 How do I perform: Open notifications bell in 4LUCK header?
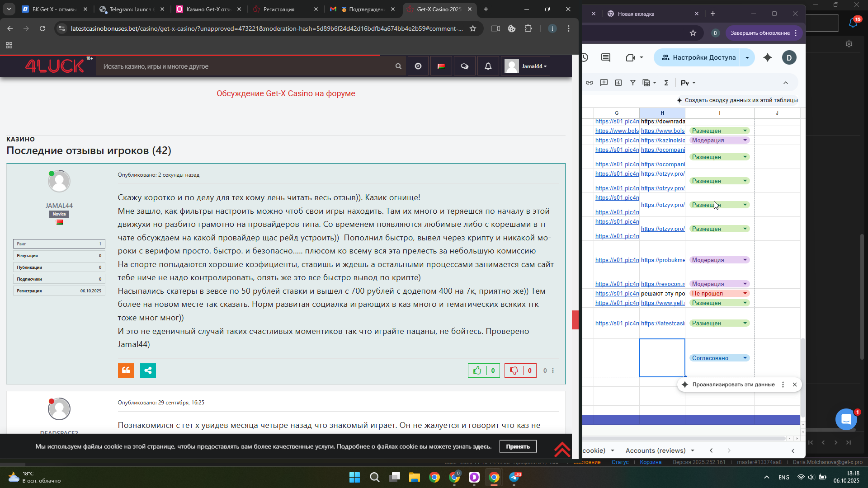[x=488, y=66]
